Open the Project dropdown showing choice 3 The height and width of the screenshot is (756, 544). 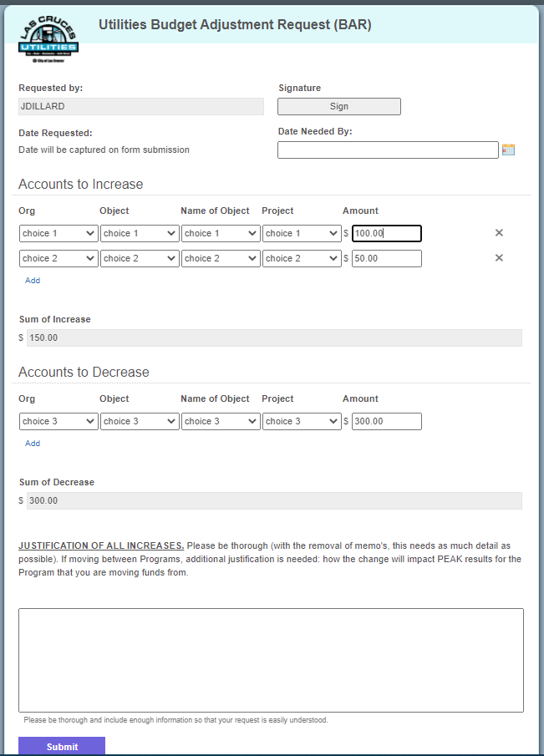(302, 421)
